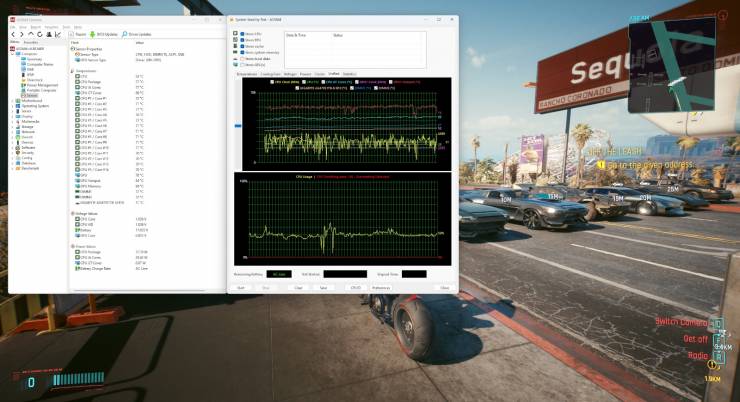Screen dimensions: 740x402
Task: Click the Overclock icon in the tree
Action: [x=24, y=80]
